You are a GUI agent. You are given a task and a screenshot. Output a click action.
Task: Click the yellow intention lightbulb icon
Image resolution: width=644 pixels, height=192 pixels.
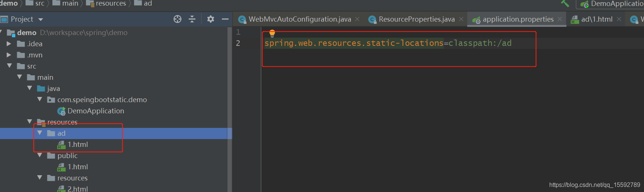[272, 34]
